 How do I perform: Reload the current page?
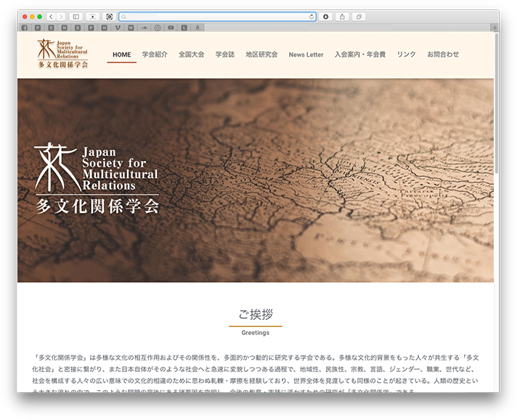(312, 17)
